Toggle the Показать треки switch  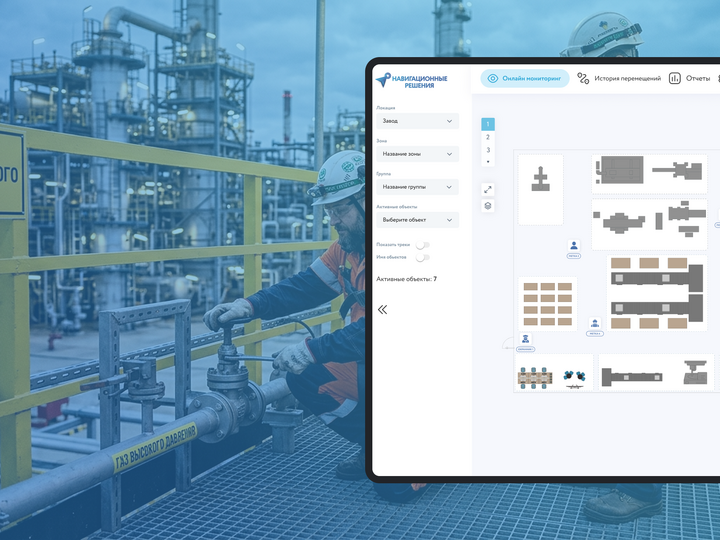click(423, 244)
